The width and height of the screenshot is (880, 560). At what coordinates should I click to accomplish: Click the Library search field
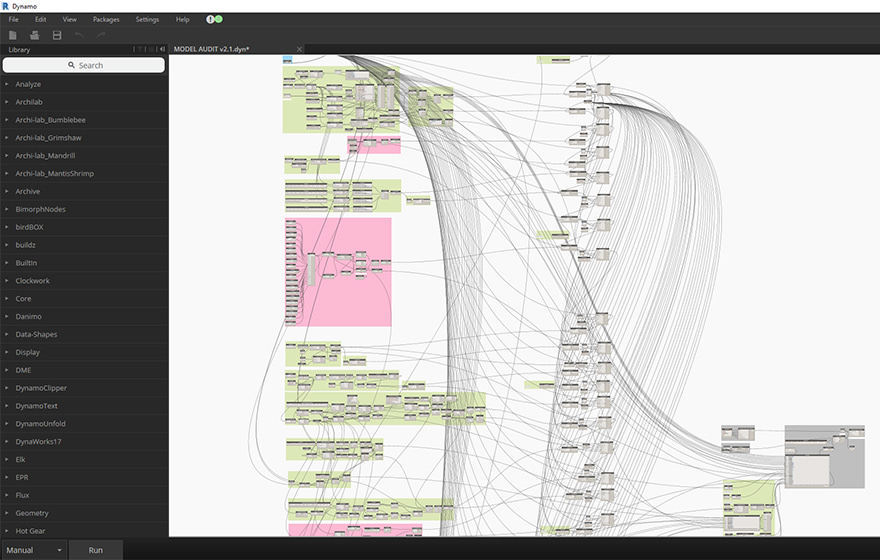point(84,65)
